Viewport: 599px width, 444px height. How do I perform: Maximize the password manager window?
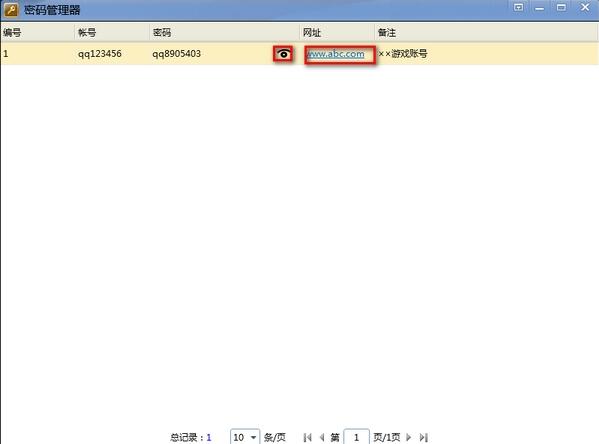pyautogui.click(x=561, y=7)
